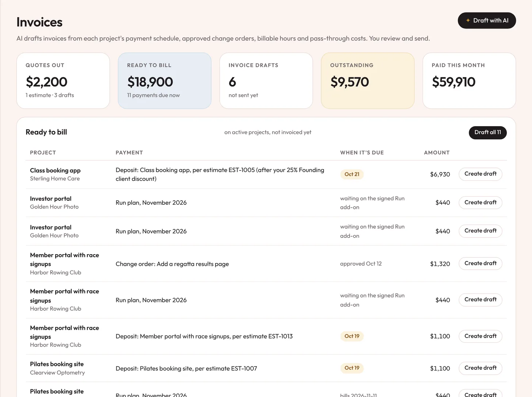Click 'Change order: Add a regatta results page'
This screenshot has width=532, height=397.
tap(172, 264)
